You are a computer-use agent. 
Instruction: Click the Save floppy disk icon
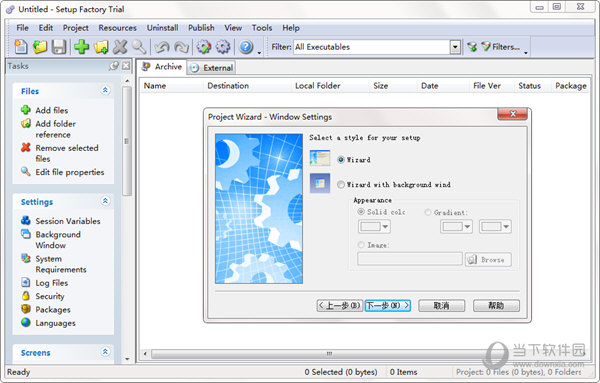[59, 47]
